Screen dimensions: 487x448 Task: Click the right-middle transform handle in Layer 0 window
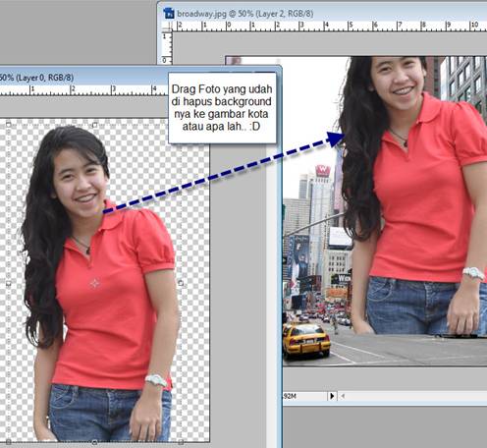(x=181, y=283)
